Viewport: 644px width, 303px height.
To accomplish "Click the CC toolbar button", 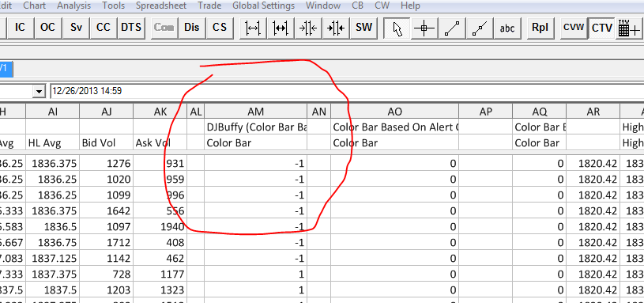I will click(104, 28).
